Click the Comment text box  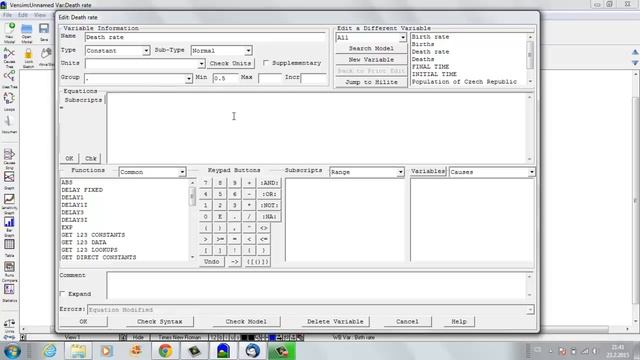pyautogui.click(x=317, y=286)
